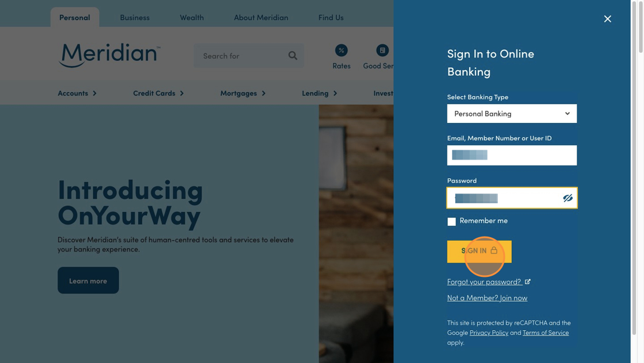Click the search magnifier icon

[293, 55]
